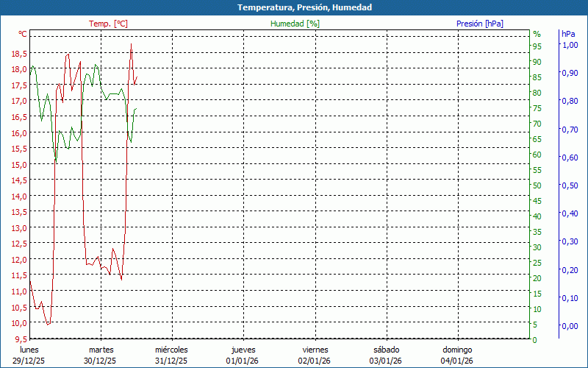The image size is (588, 368).
Task: Click the 9,5 tick on temperature axis
Action: click(x=21, y=339)
